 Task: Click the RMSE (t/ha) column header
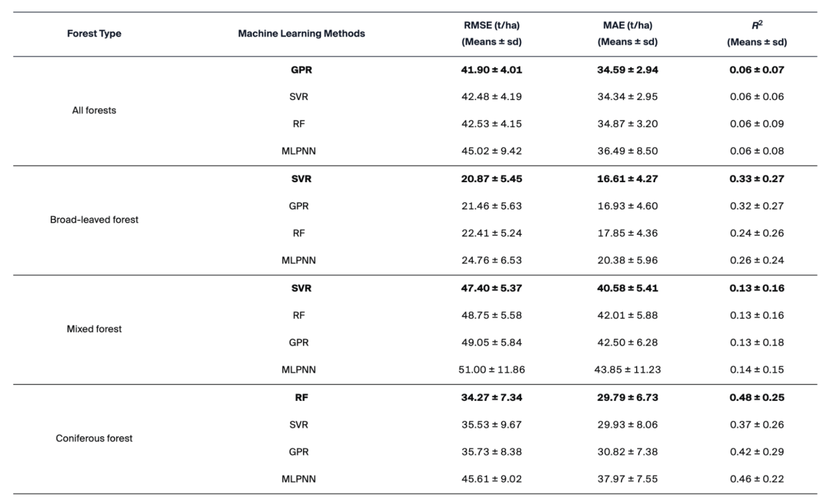click(491, 26)
